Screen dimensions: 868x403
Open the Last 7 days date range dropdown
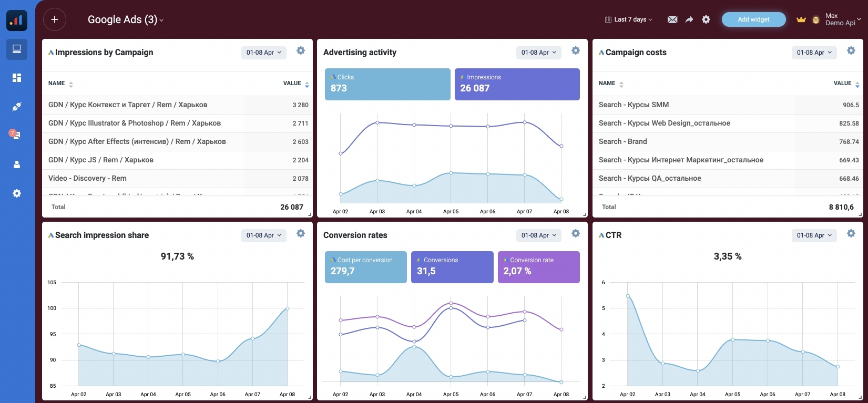tap(629, 19)
